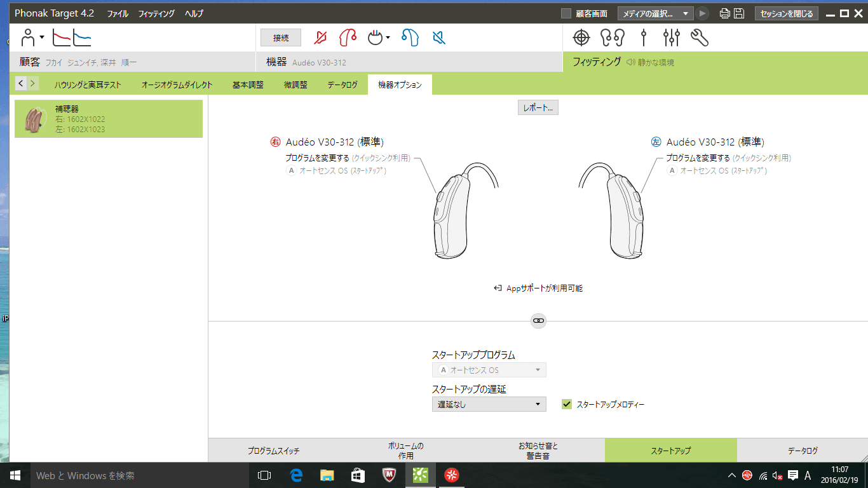Click the Windows search box
This screenshot has height=488, width=868.
tap(139, 475)
